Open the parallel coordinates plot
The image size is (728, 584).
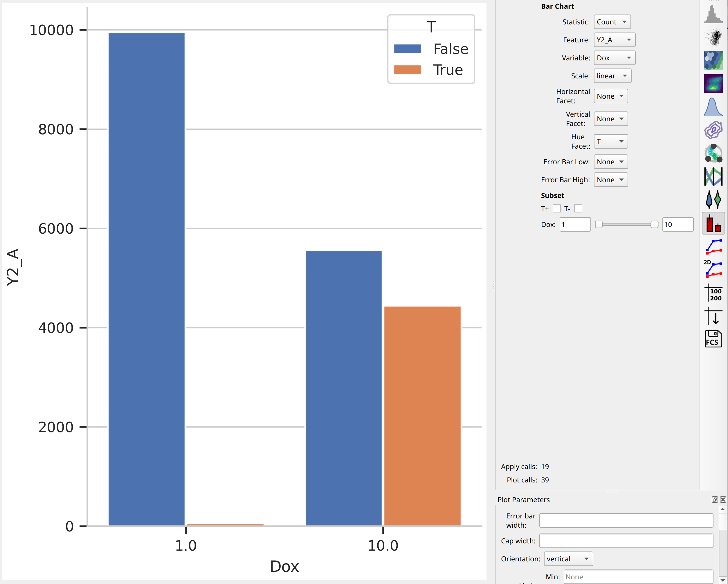pos(713,176)
